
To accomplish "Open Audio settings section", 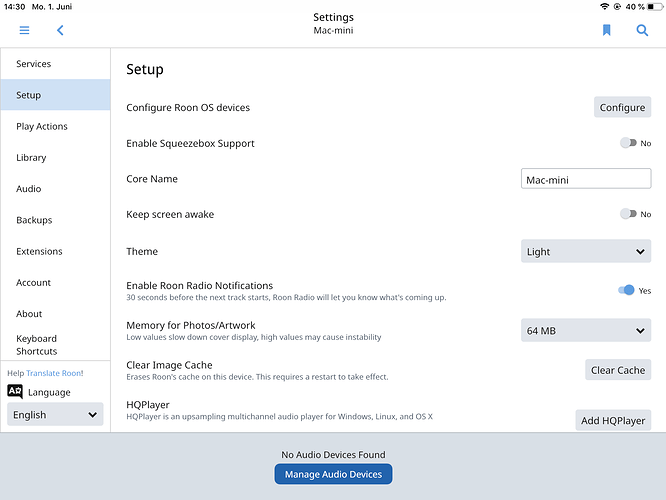I will [x=56, y=189].
